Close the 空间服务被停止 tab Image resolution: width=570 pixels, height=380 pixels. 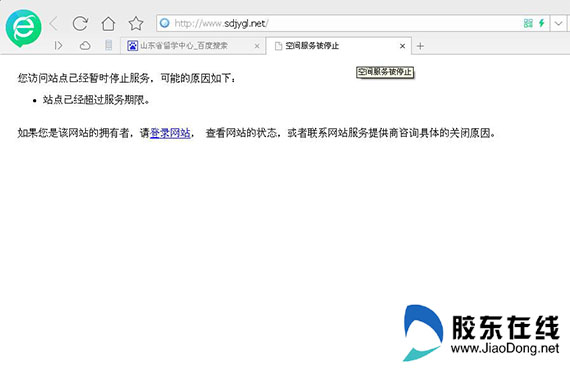click(402, 46)
